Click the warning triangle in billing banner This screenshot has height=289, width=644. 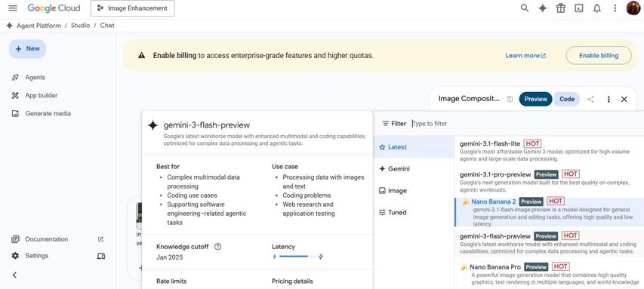coord(142,55)
